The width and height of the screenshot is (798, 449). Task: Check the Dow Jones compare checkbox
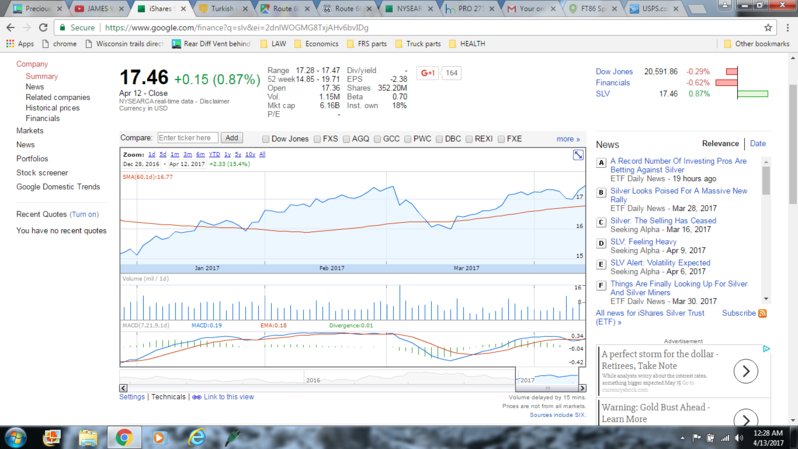click(x=265, y=139)
